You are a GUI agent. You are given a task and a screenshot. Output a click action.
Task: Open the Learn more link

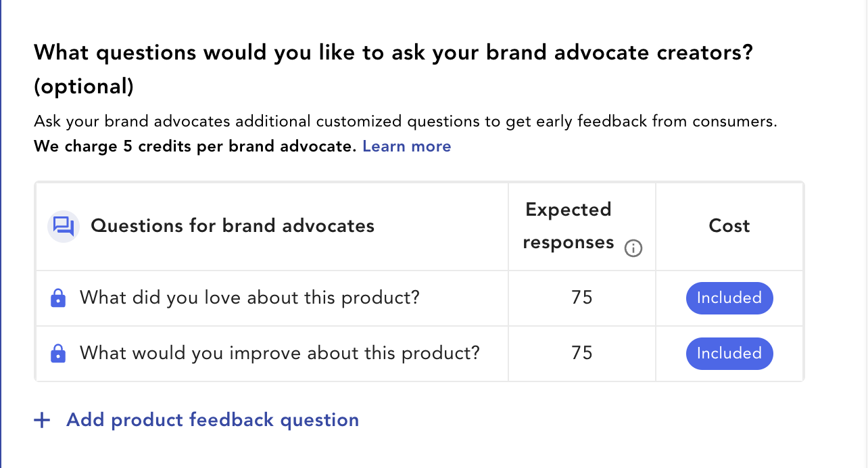click(x=407, y=146)
